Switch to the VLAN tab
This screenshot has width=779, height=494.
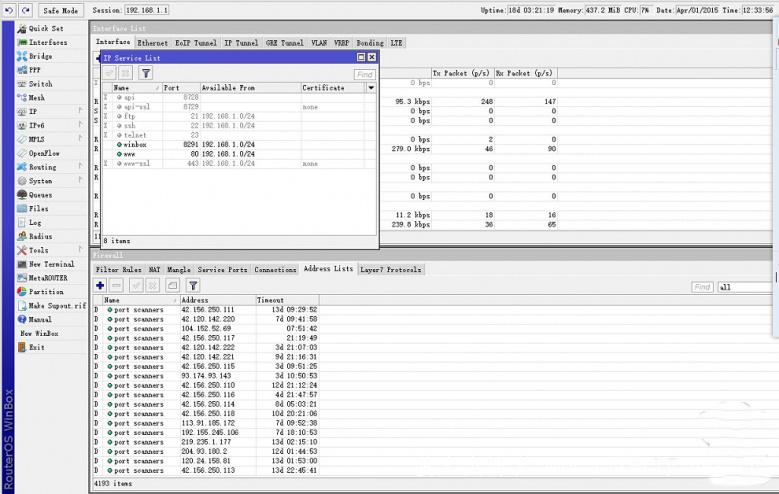[319, 43]
